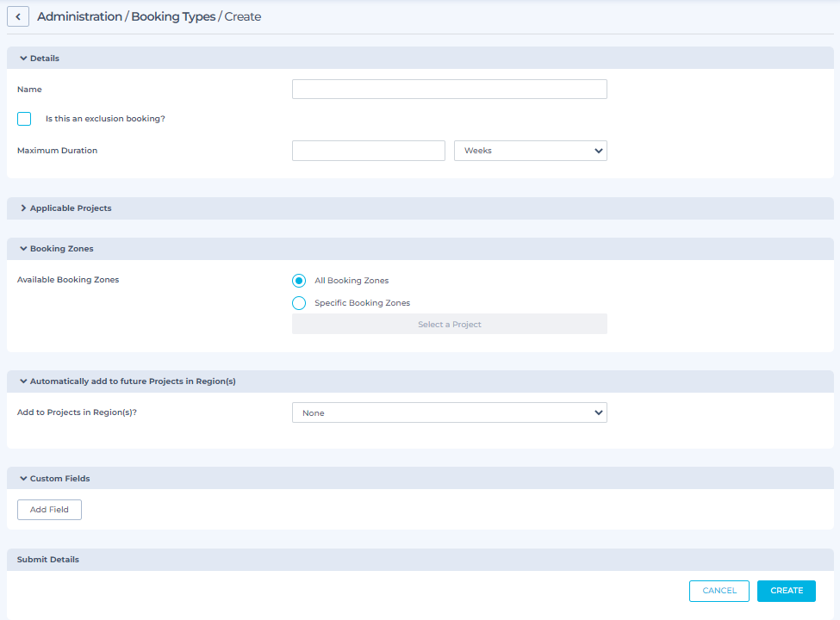
Task: Collapse the Custom Fields section
Action: pos(23,479)
